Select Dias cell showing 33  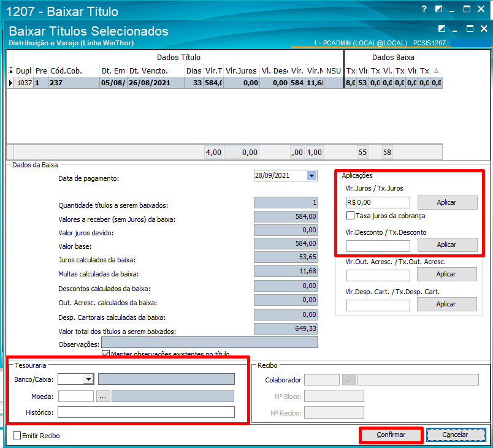(x=194, y=83)
